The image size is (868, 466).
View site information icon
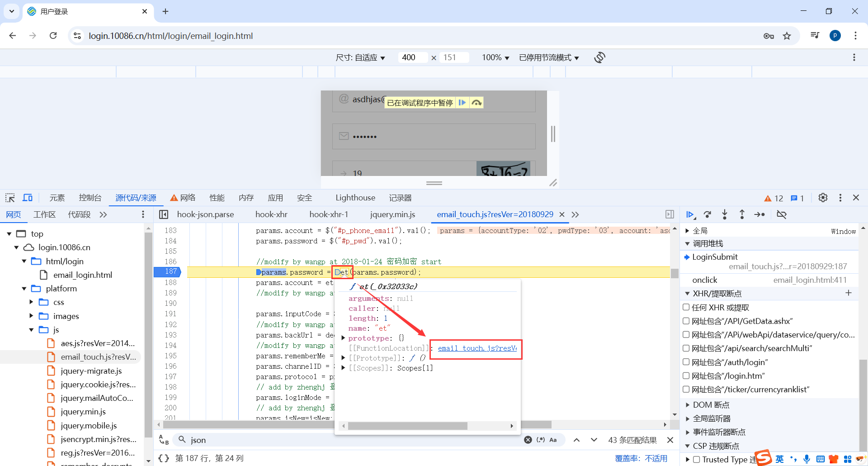77,36
